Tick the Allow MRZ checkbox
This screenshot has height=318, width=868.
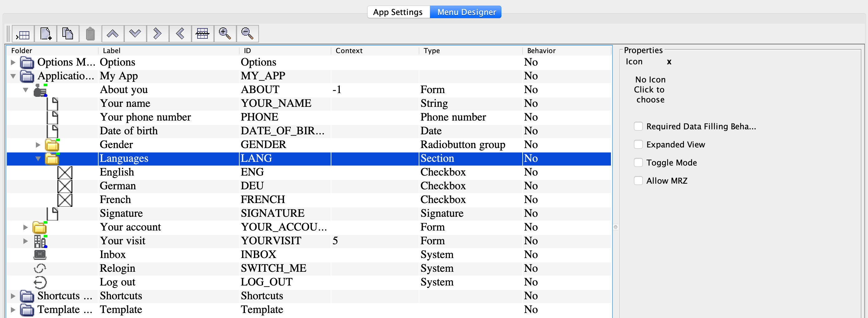click(x=638, y=181)
